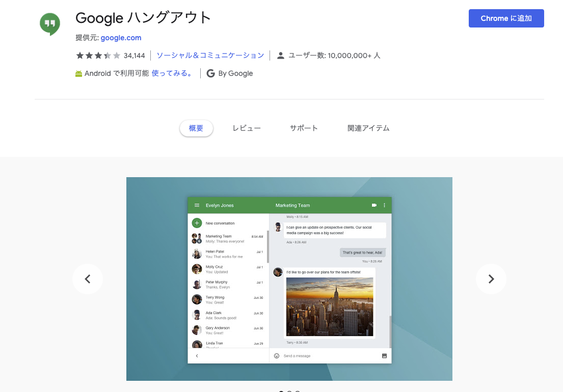Image resolution: width=563 pixels, height=392 pixels.
Task: Open the 34,144 ratings count
Action: [135, 55]
